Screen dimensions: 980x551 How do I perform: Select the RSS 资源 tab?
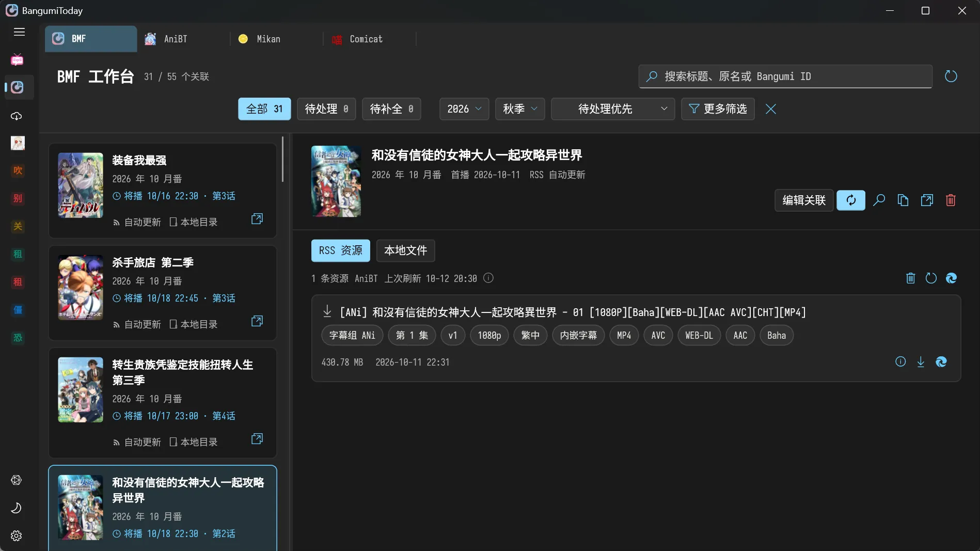coord(341,250)
